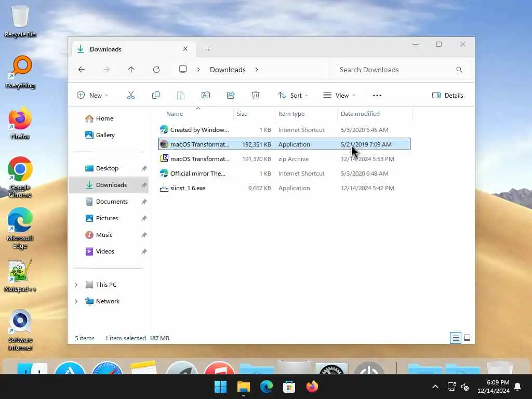Open Everything search desktop icon
The width and height of the screenshot is (532, 399).
[x=20, y=72]
